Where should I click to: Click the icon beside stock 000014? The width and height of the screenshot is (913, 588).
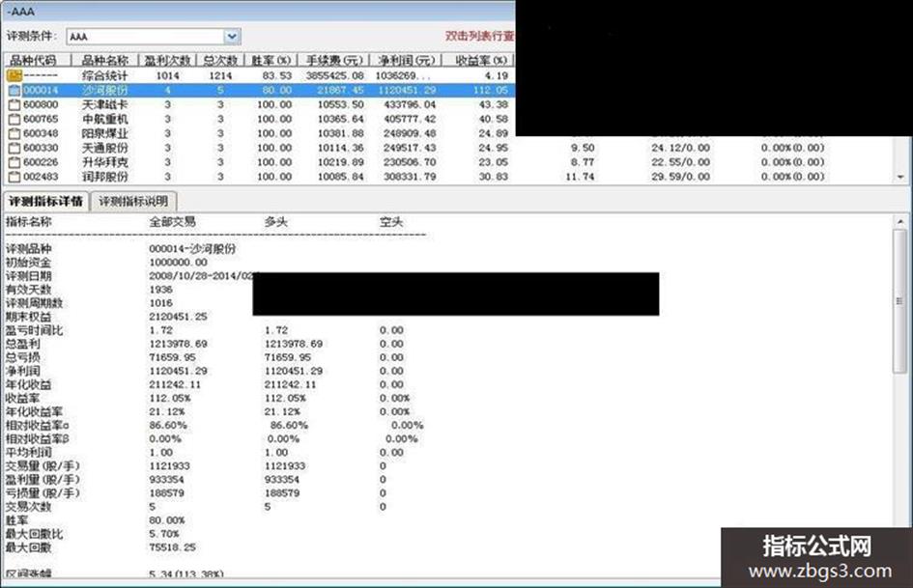(x=14, y=90)
